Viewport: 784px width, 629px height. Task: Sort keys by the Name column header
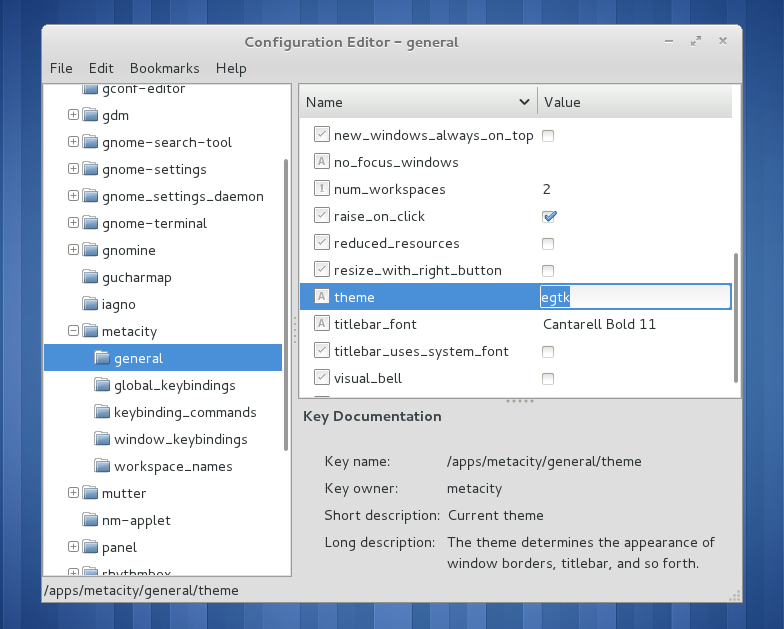point(418,102)
